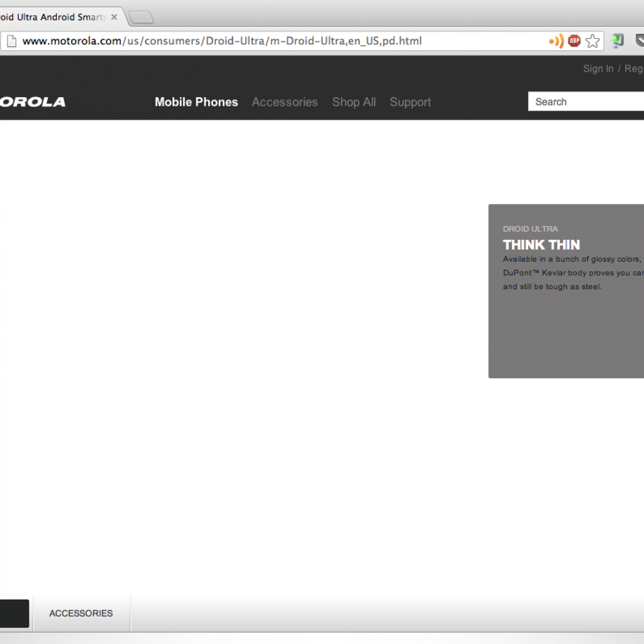Screen dimensions: 644x644
Task: Open the Accessories navigation item
Action: pyautogui.click(x=285, y=102)
